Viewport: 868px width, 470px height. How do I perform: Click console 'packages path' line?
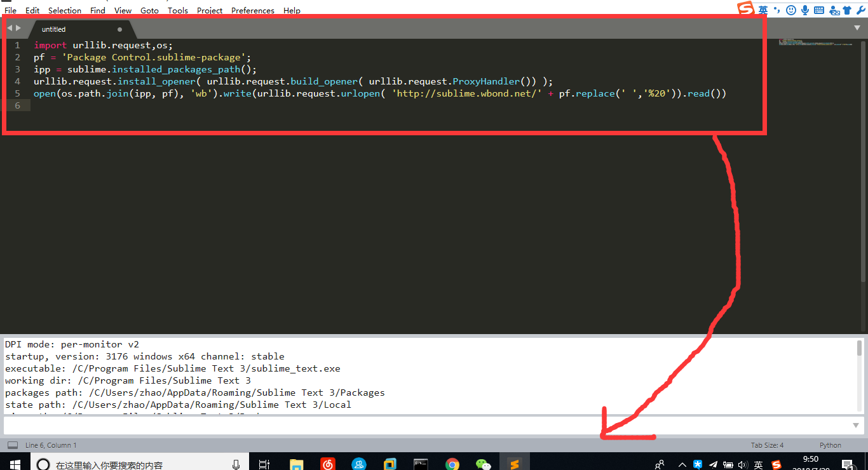194,393
